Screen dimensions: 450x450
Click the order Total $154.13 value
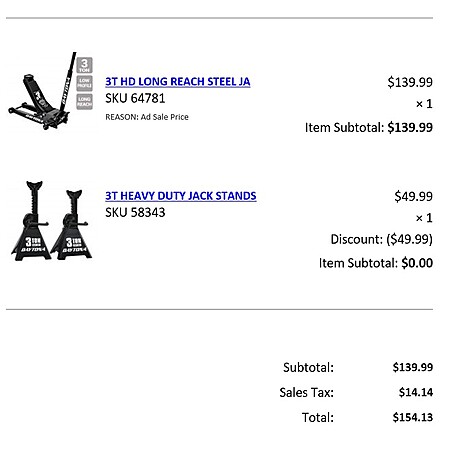tap(413, 417)
